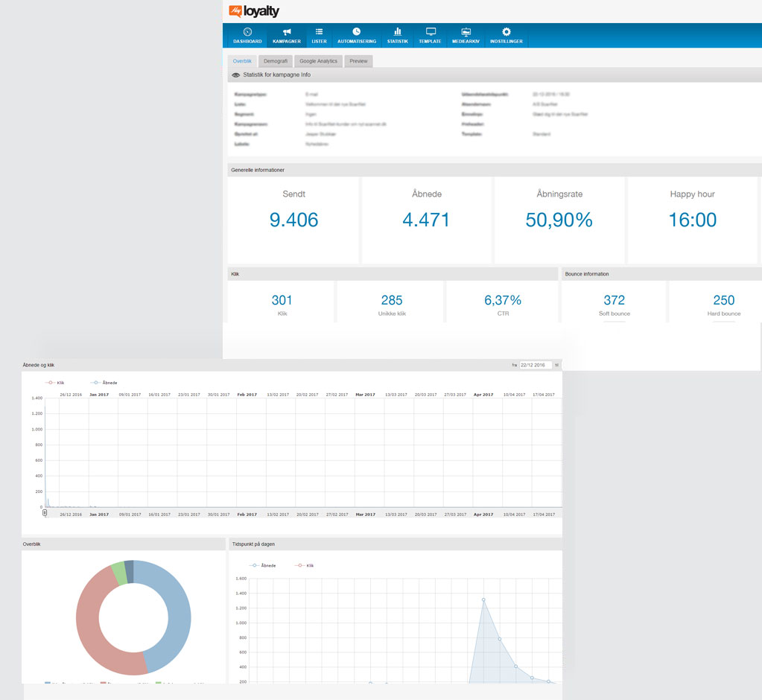Open the Dashboard navigation icon
The height and width of the screenshot is (700, 762).
tap(247, 31)
